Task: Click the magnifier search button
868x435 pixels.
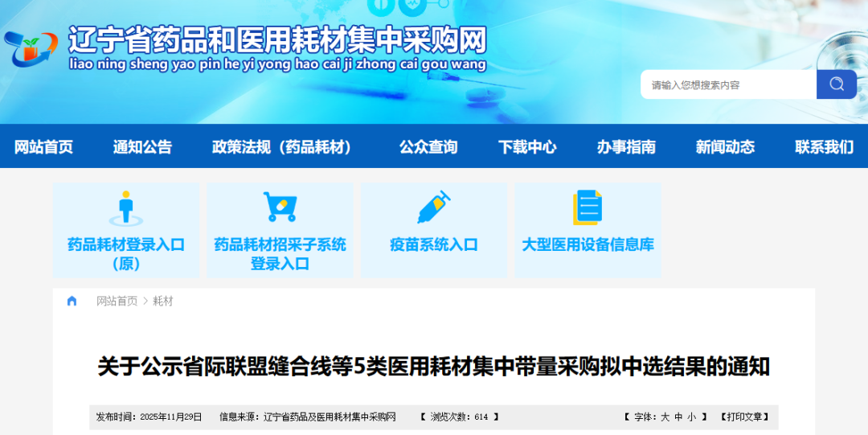Action: [837, 84]
